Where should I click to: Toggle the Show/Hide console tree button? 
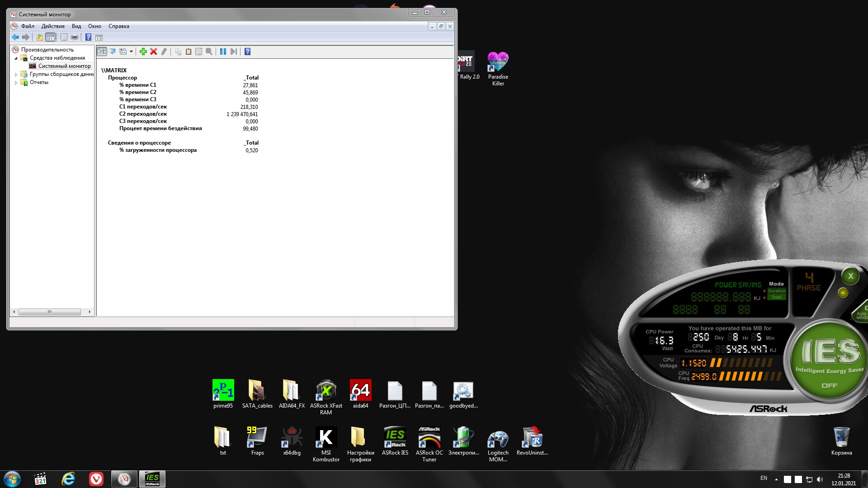(51, 38)
